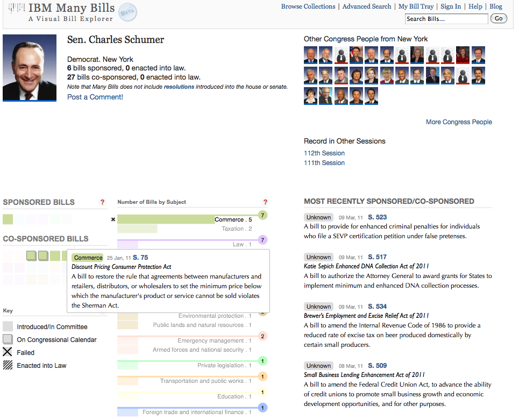The image size is (519, 420).
Task: Open Advanced Search in the top menu
Action: coord(367,6)
